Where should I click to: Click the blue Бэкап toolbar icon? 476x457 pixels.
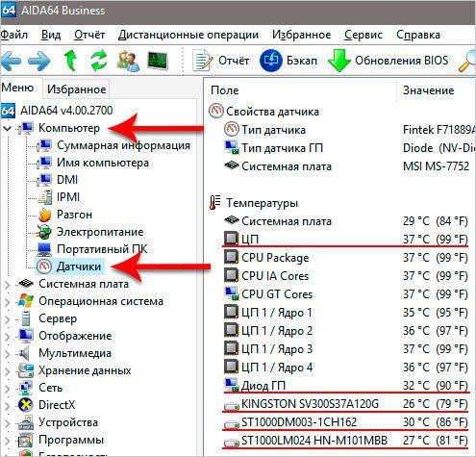[x=271, y=61]
